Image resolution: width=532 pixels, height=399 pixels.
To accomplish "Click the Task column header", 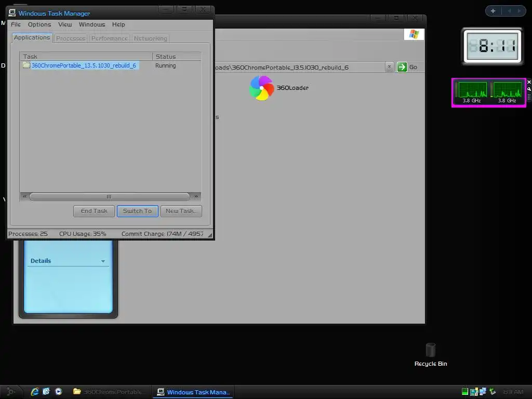I will [86, 56].
